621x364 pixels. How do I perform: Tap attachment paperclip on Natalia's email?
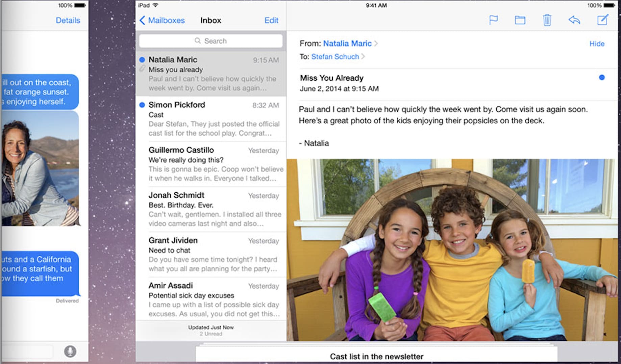(142, 69)
